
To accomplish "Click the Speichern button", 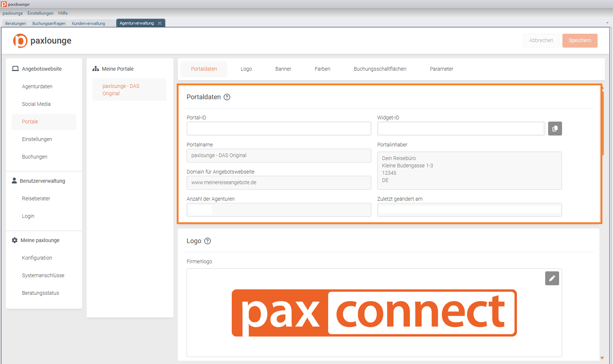I will 580,41.
